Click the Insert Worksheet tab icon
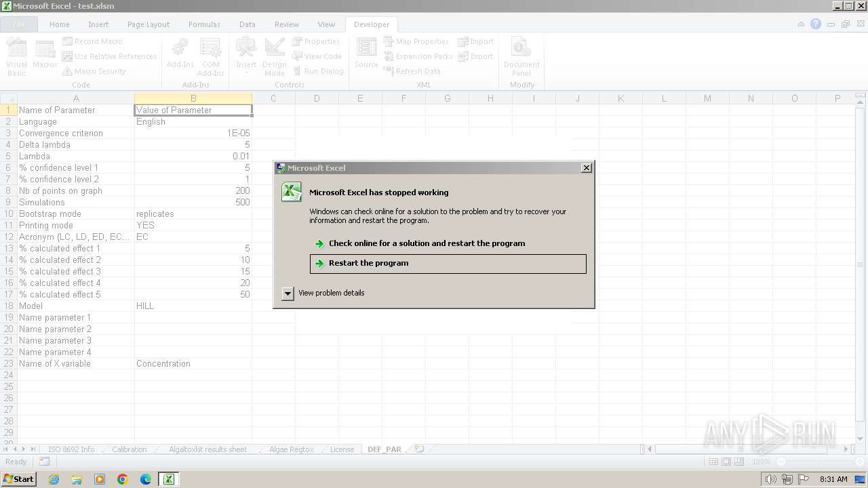The width and height of the screenshot is (868, 488). [x=419, y=449]
